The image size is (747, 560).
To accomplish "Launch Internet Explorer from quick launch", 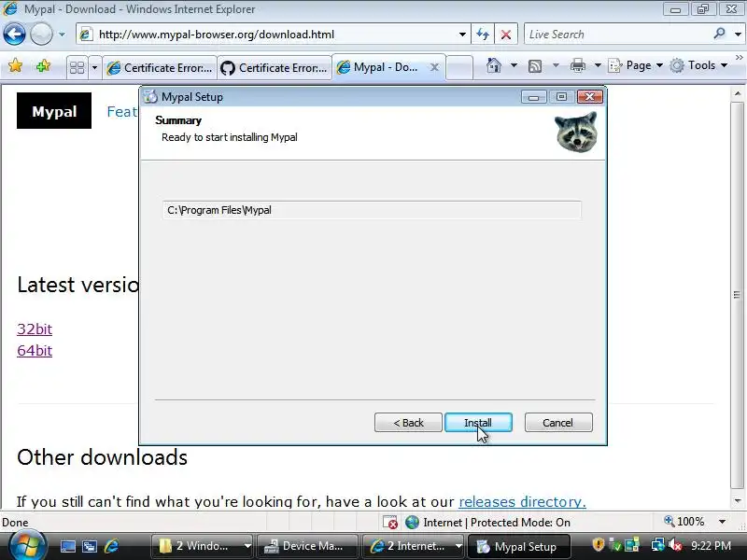I will pos(111,546).
